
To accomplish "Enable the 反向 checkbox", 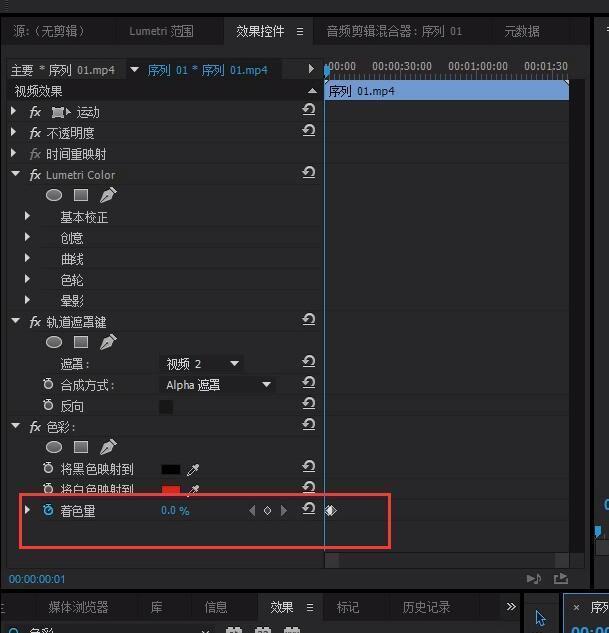I will coord(166,407).
